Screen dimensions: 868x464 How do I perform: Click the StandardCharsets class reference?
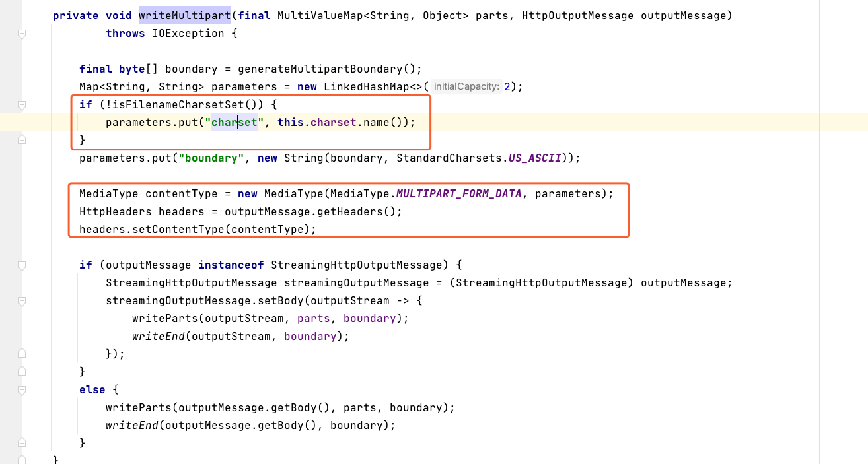[449, 158]
